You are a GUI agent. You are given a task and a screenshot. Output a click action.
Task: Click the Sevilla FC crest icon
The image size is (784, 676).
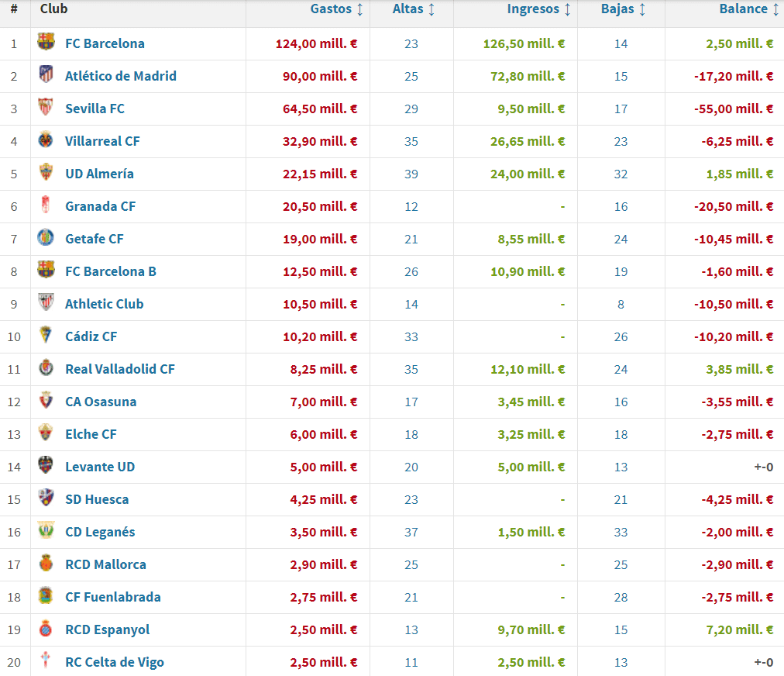(46, 108)
